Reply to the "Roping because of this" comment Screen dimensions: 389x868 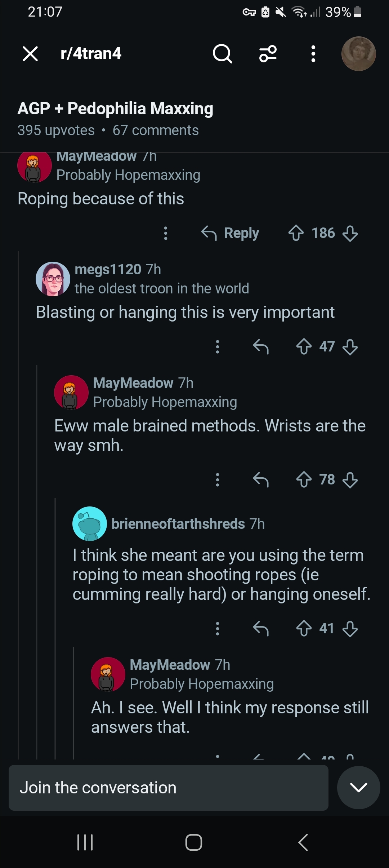(231, 233)
